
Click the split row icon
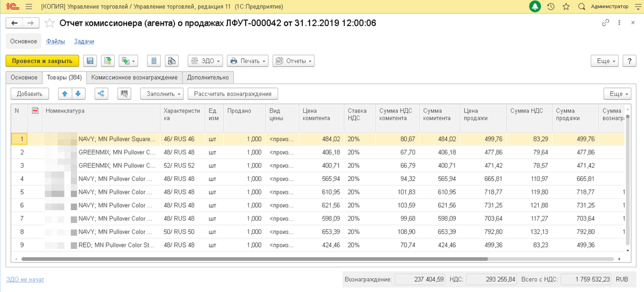pyautogui.click(x=101, y=93)
